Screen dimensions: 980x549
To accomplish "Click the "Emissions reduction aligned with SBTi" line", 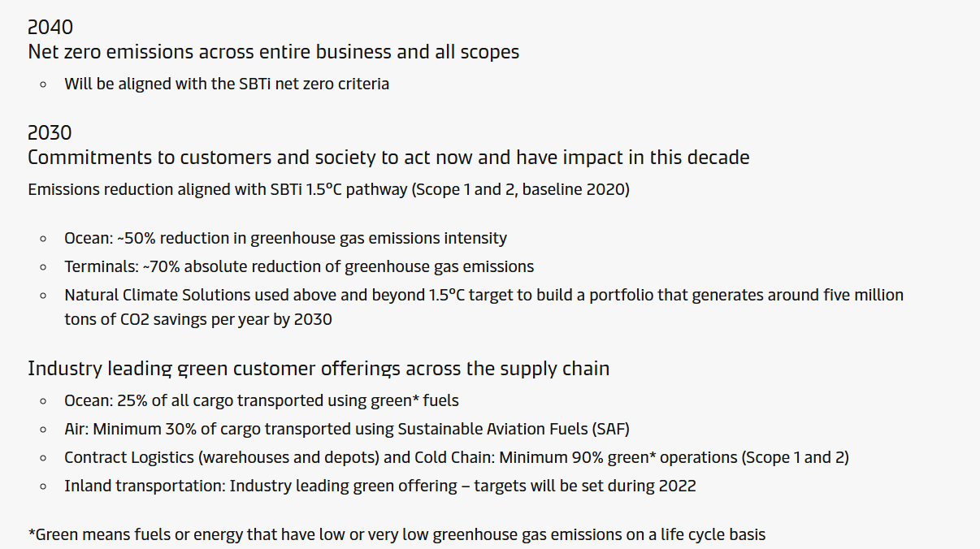I will click(217, 190).
